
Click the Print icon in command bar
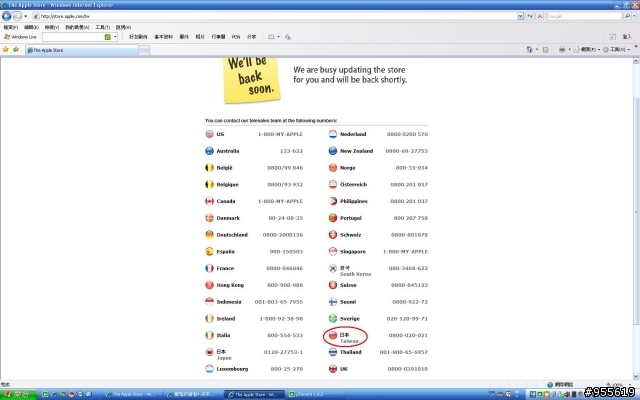click(562, 49)
